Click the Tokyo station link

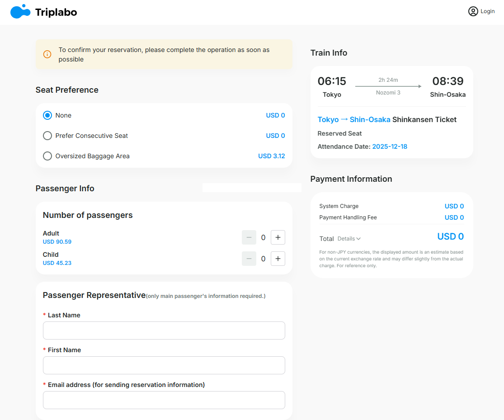(328, 120)
